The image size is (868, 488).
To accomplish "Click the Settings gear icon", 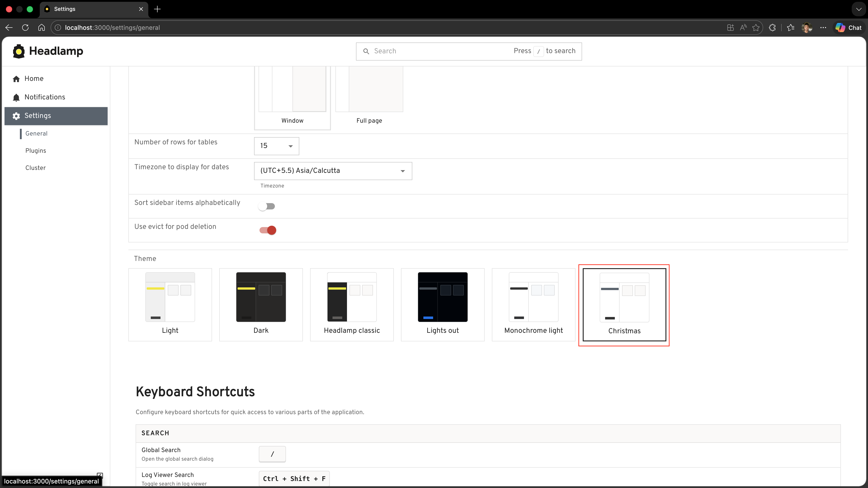I will pos(16,116).
